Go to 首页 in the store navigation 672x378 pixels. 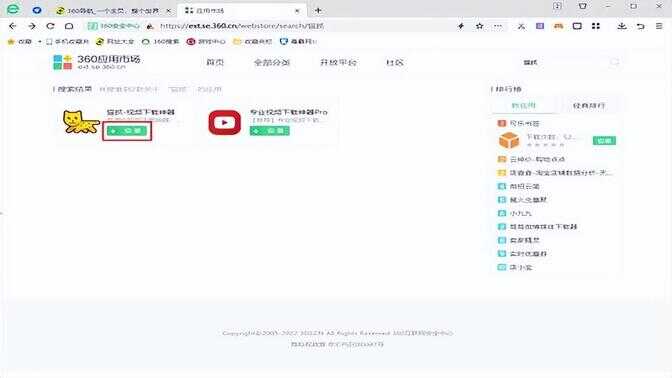point(215,63)
